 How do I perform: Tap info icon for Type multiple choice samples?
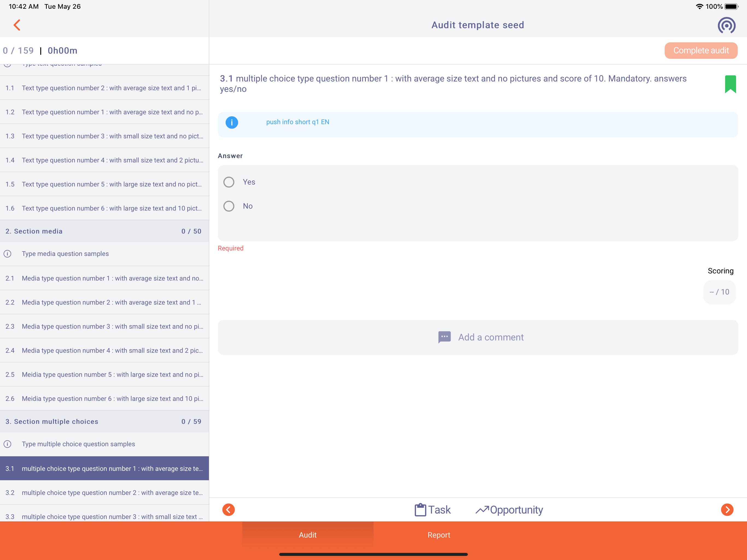coord(7,444)
